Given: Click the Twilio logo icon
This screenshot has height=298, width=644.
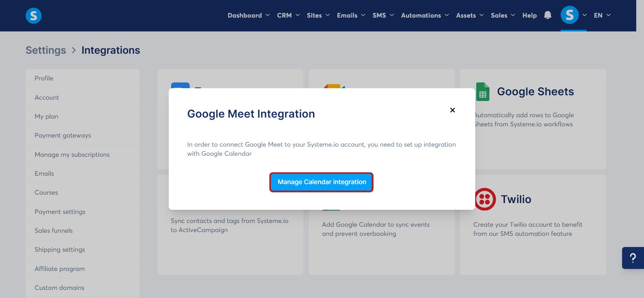Looking at the screenshot, I should (485, 199).
